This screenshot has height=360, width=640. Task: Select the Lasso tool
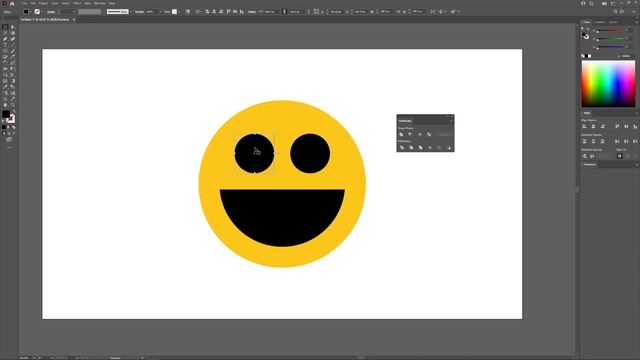13,33
